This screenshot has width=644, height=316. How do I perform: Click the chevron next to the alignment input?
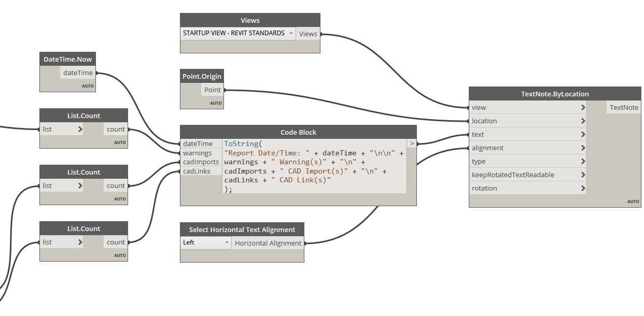coord(583,148)
